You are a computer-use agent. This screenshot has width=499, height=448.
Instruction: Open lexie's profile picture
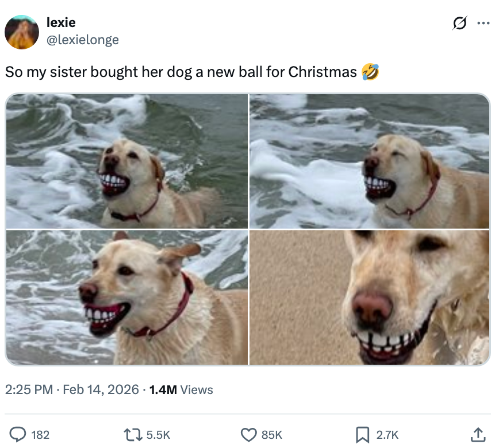[22, 31]
